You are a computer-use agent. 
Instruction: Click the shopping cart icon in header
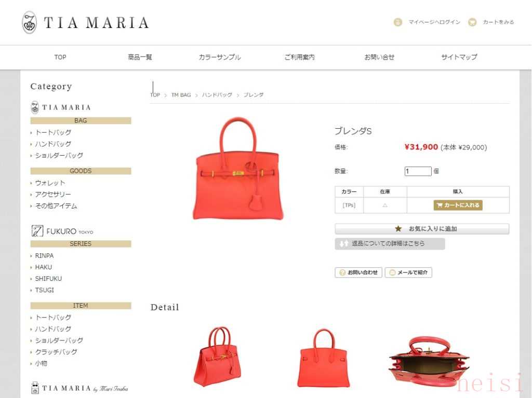[x=472, y=22]
